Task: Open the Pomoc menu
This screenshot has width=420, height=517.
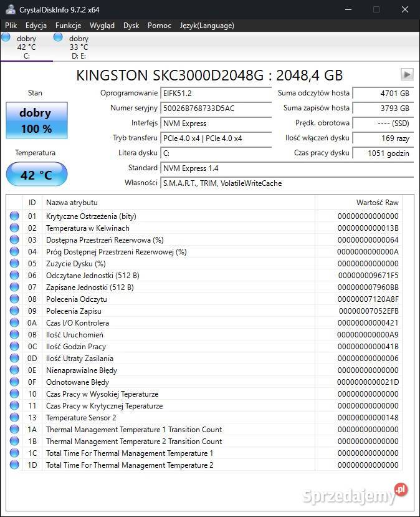Action: 160,26
